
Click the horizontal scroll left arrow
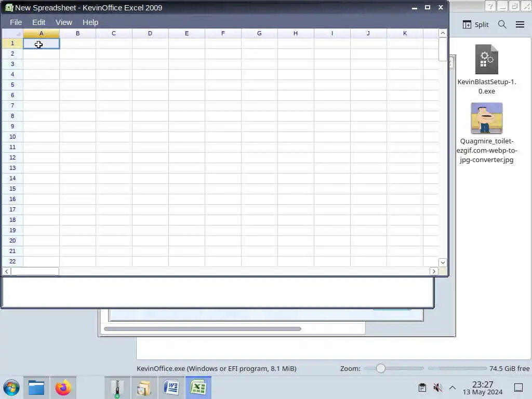click(x=6, y=271)
